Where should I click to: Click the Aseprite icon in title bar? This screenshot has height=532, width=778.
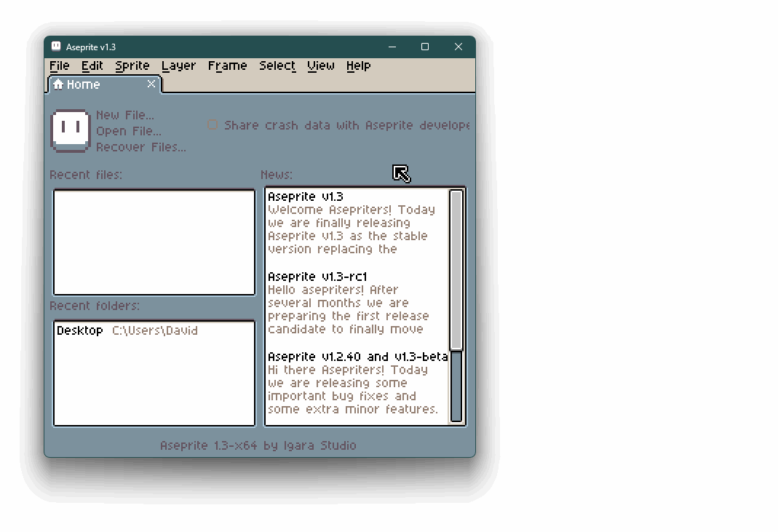pyautogui.click(x=55, y=45)
